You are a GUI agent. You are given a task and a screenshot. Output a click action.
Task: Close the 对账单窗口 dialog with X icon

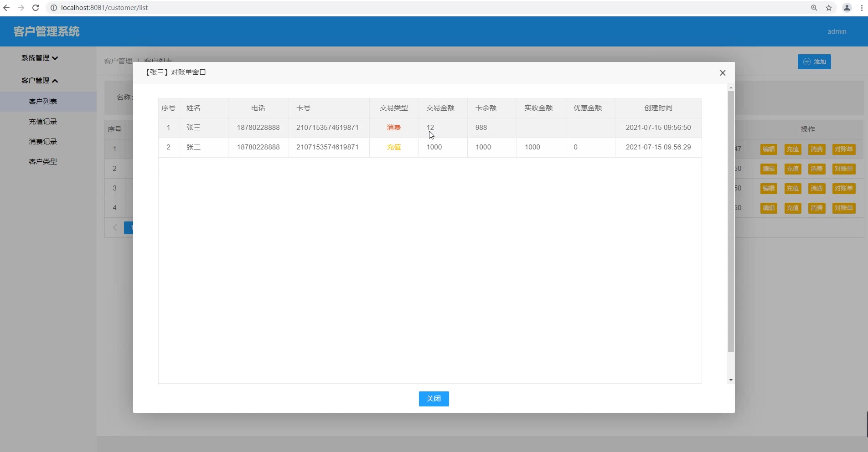pos(723,73)
